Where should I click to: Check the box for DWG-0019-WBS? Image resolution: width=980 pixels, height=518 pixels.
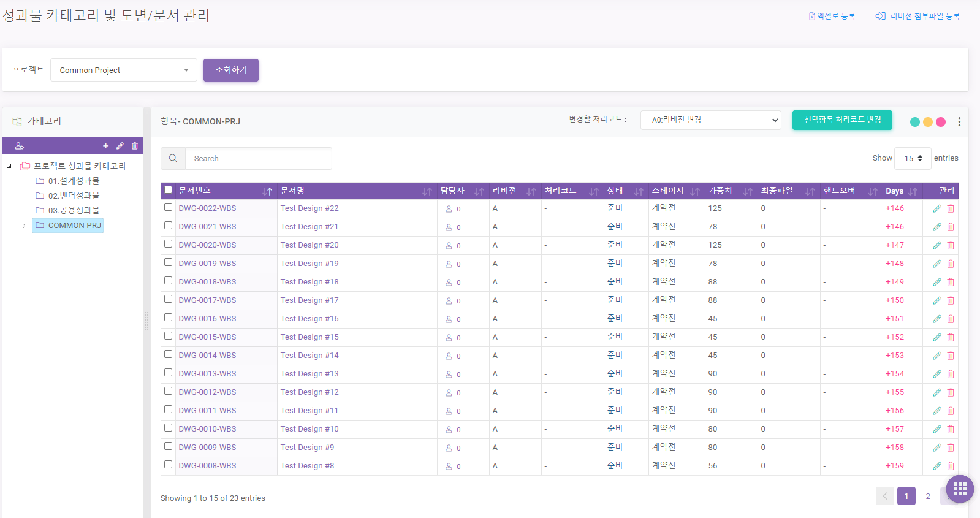point(168,262)
